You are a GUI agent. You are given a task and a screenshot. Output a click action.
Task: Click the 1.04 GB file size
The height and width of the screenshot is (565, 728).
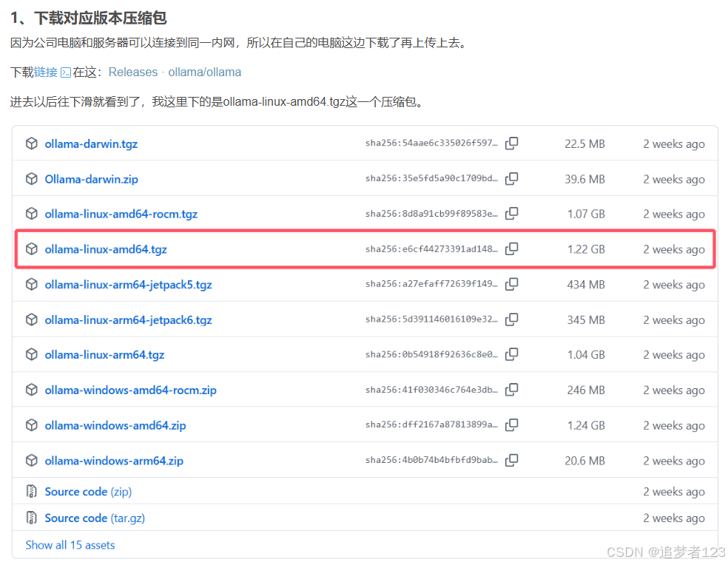pyautogui.click(x=586, y=355)
